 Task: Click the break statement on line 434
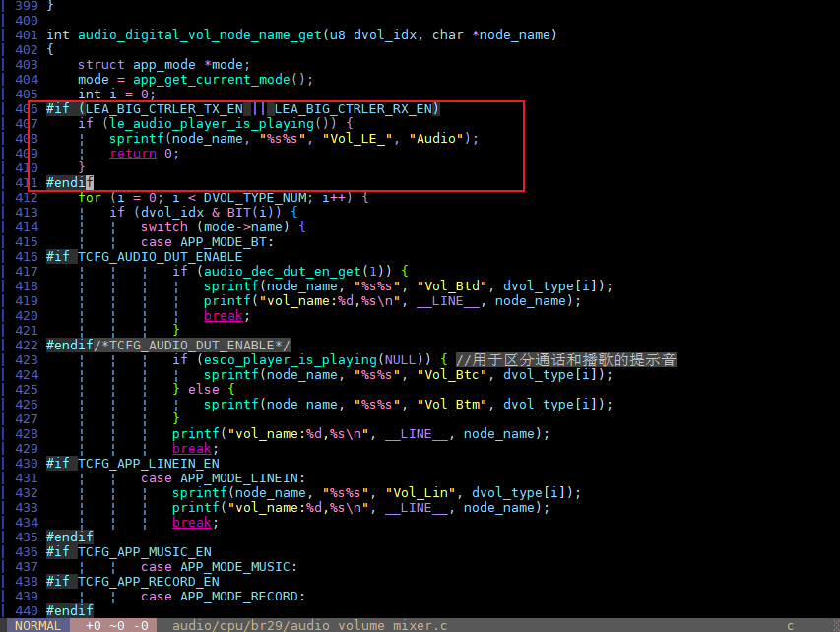point(192,523)
